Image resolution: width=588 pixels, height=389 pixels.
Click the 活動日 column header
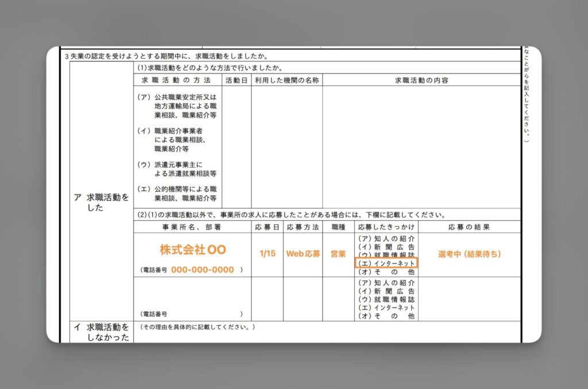click(x=235, y=80)
